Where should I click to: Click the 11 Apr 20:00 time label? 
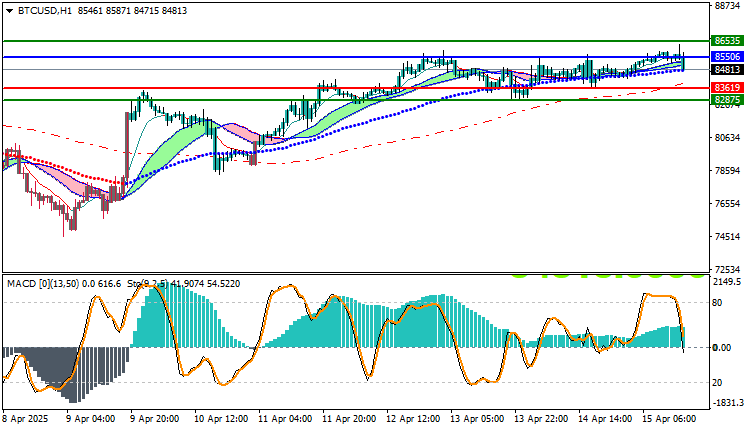click(x=349, y=419)
